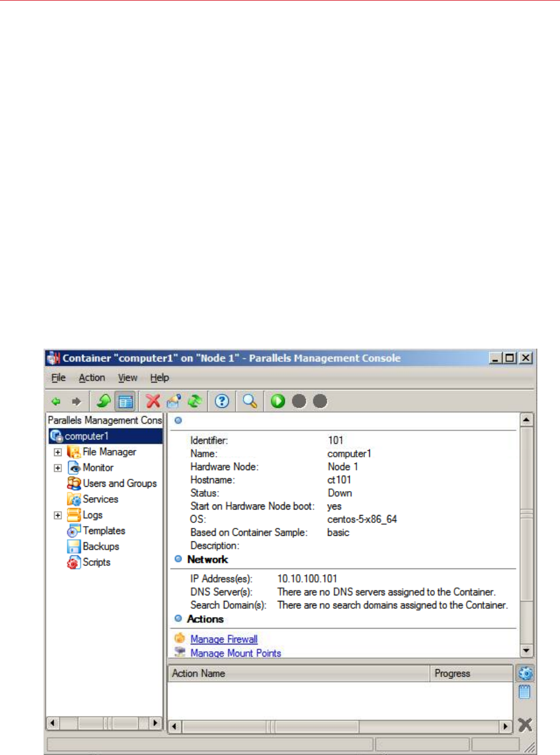The image size is (560, 755).
Task: Click the details pane scroll-up arrow
Action: (x=526, y=420)
